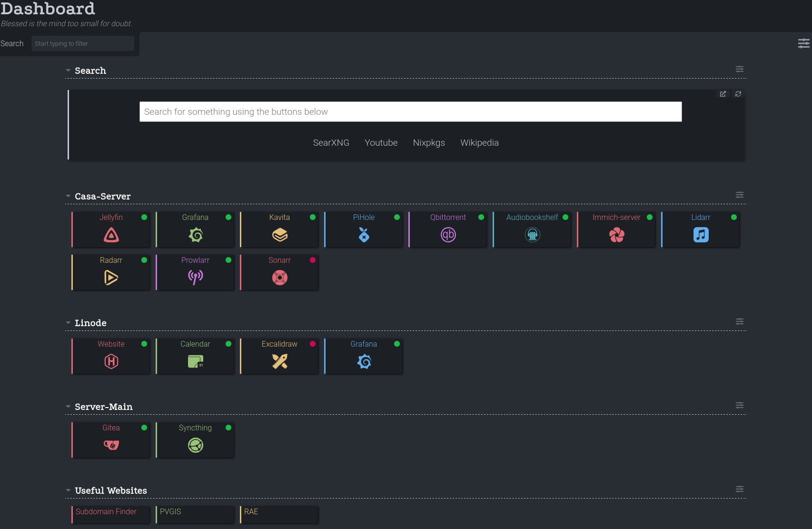Select the SearXNG search engine
812x529 pixels.
[331, 143]
